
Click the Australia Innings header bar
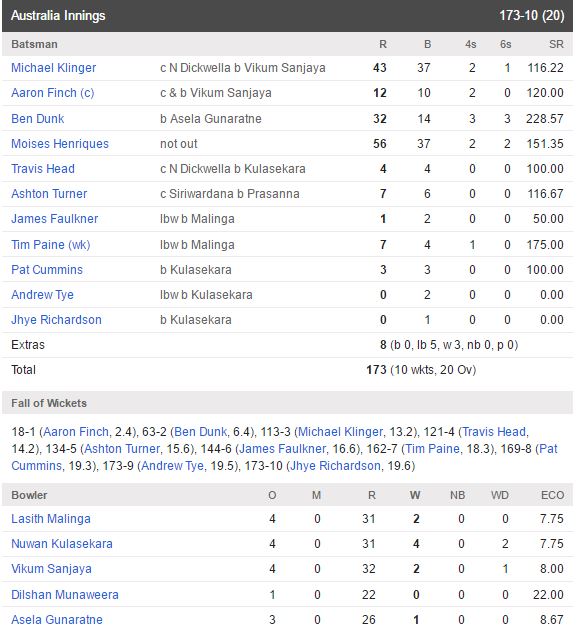287,16
